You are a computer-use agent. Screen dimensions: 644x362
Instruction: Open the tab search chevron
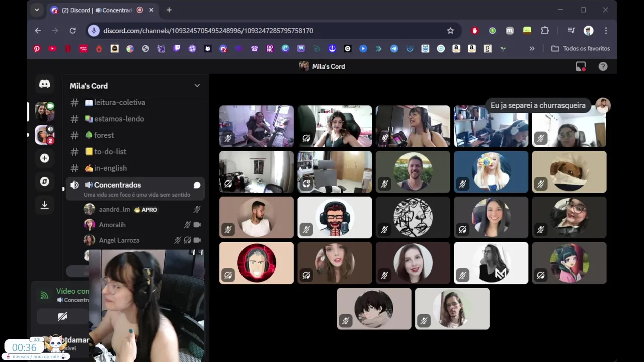[37, 10]
